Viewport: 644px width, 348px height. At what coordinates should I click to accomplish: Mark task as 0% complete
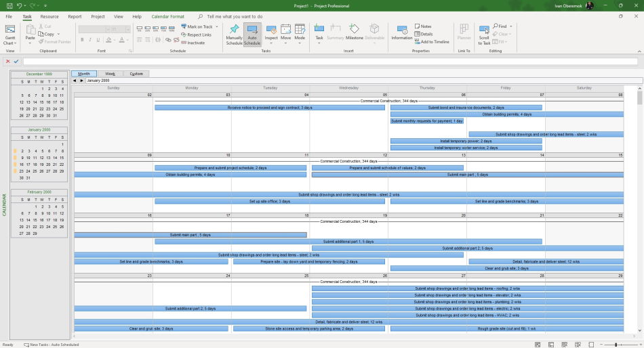tap(140, 28)
